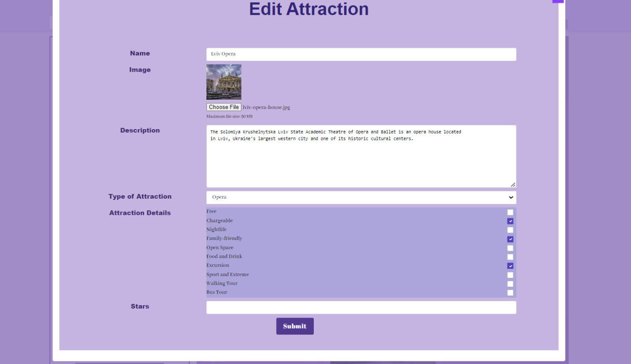Open the Type of Attraction dropdown
The height and width of the screenshot is (364, 631).
click(x=361, y=197)
